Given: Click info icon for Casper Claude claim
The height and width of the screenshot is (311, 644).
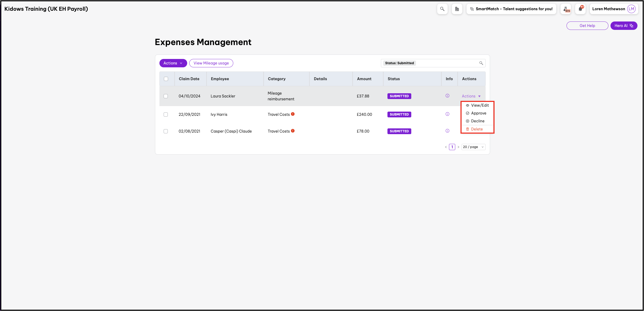Looking at the screenshot, I should [447, 131].
